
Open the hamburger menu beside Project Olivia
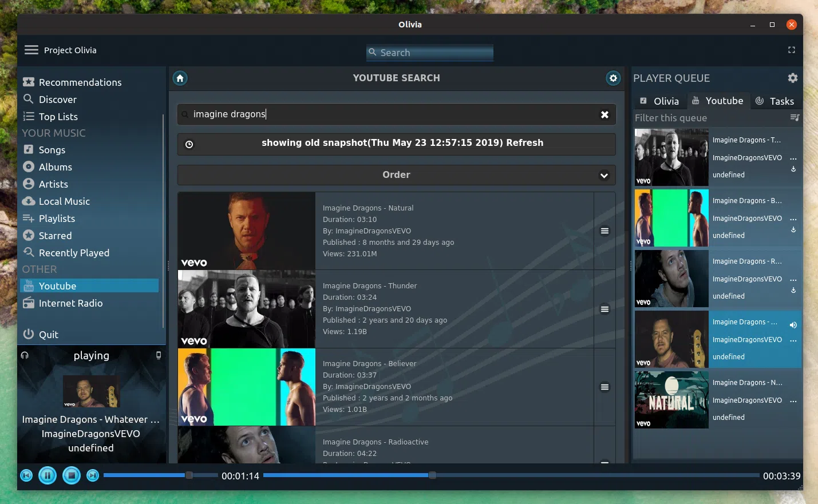pyautogui.click(x=31, y=50)
